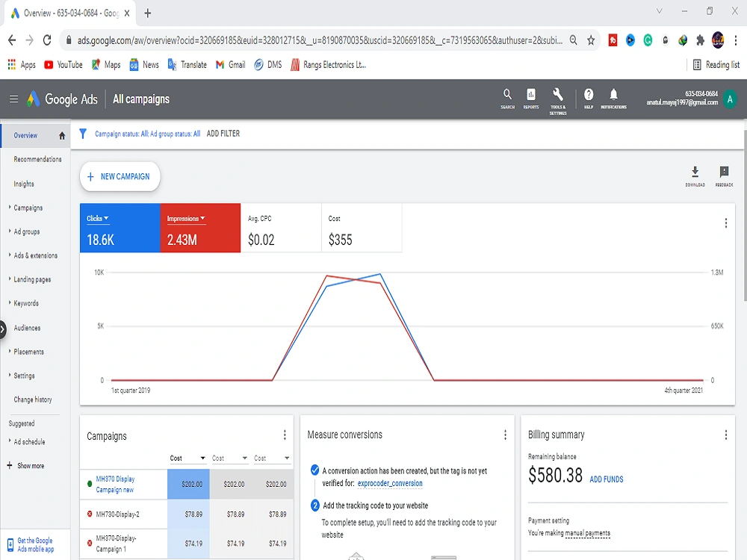This screenshot has height=560, width=747.
Task: Open the Chrome extensions puzzle icon
Action: (700, 40)
